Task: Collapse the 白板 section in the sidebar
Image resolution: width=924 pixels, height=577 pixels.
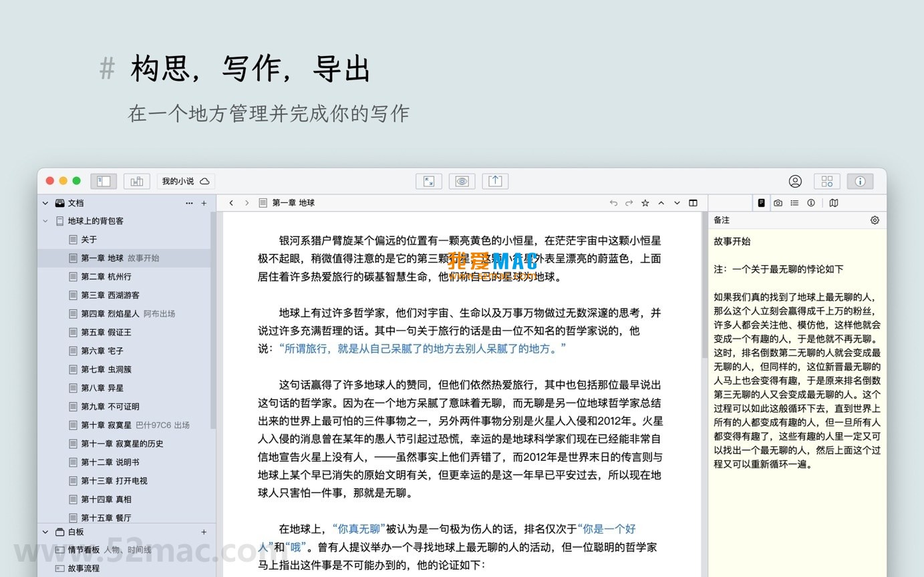Action: click(45, 532)
